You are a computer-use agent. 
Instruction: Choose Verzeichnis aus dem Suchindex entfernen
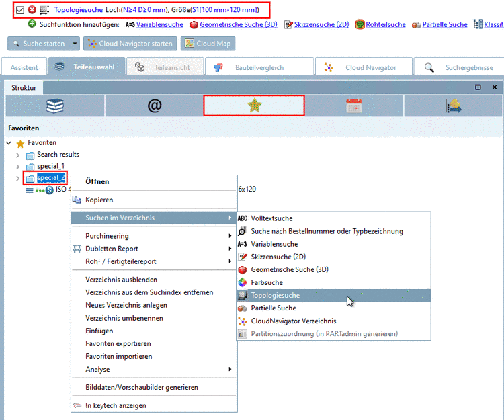tap(154, 292)
